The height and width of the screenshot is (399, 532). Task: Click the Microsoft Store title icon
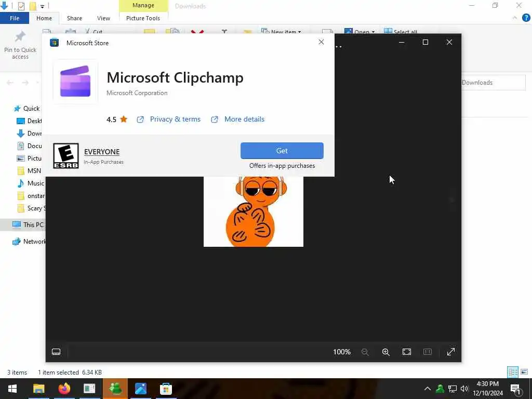[54, 43]
